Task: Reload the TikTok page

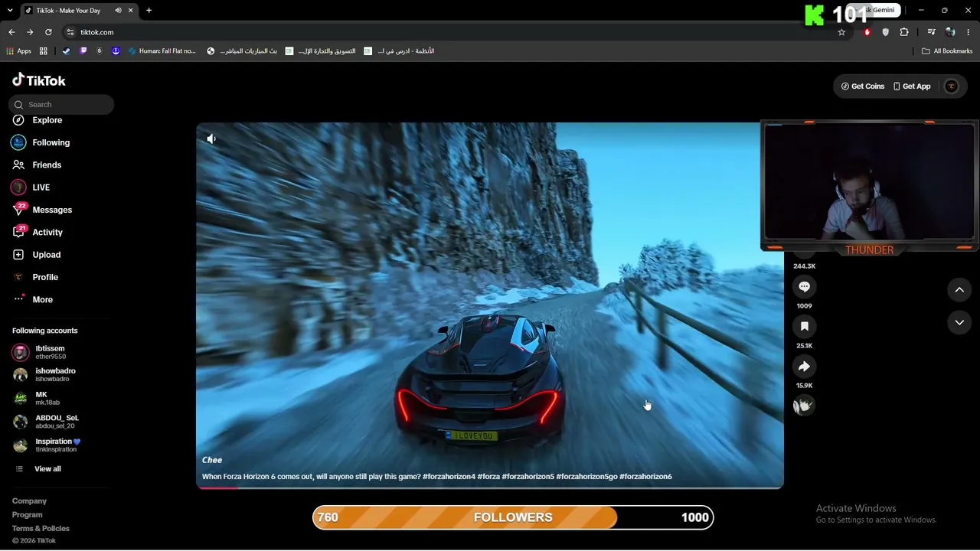Action: click(48, 32)
